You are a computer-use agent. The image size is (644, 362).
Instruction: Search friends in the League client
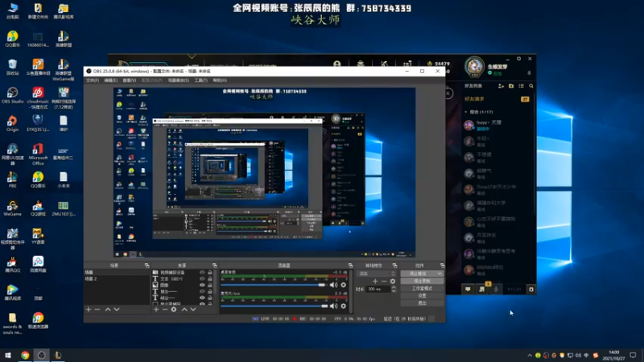(531, 86)
